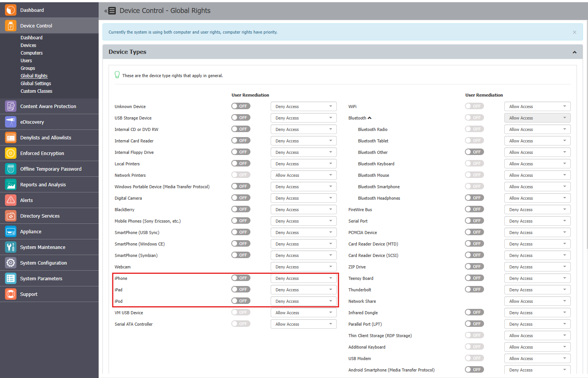Click the Reports and Analysis icon
Viewport: 588px width, 378px height.
click(x=11, y=184)
